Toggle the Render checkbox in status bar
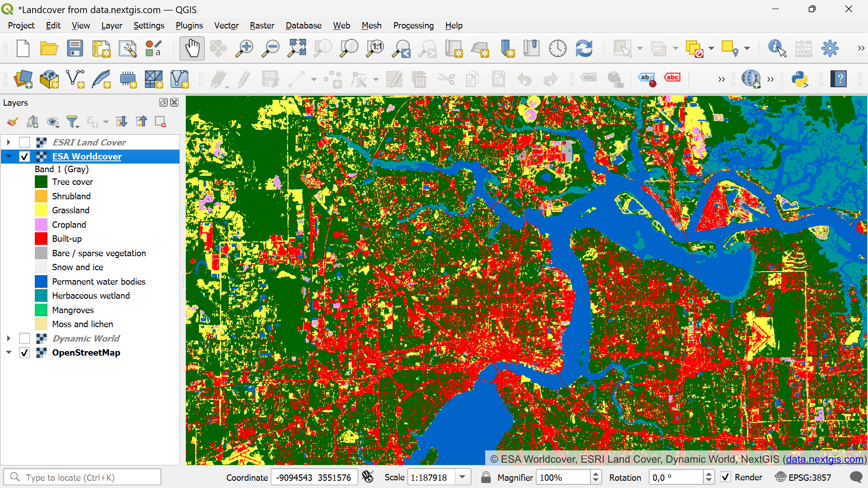The width and height of the screenshot is (868, 488). 726,477
